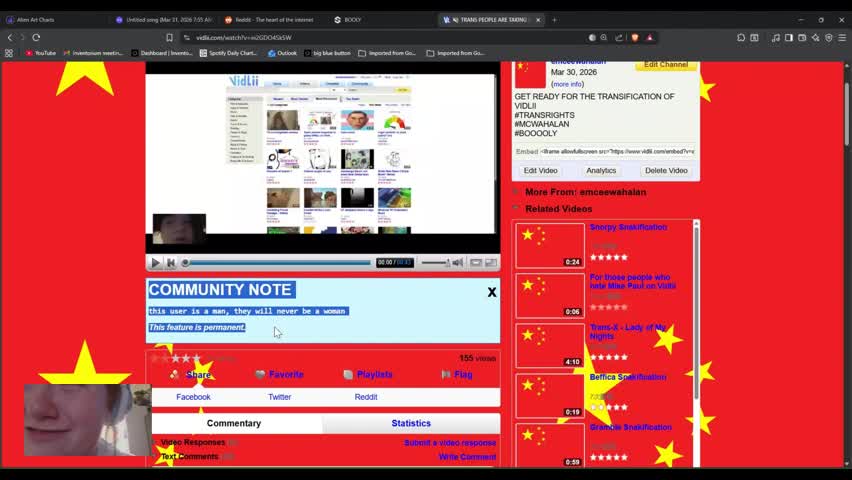Click the Edit Channel button
The height and width of the screenshot is (480, 852).
click(666, 65)
